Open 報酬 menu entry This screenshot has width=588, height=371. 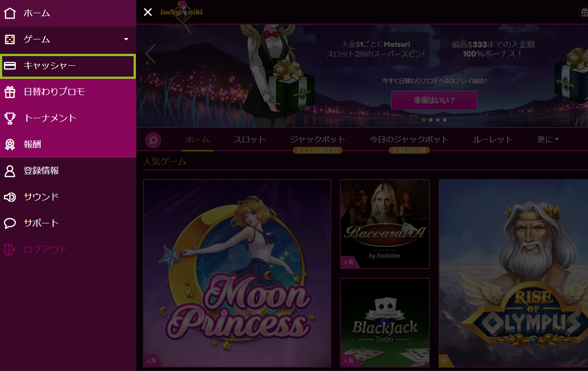click(68, 145)
